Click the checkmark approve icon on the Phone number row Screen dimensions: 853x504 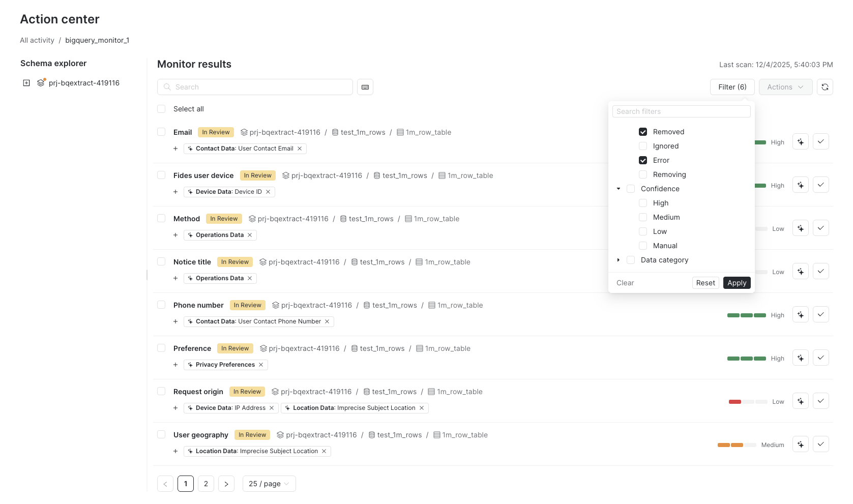tap(820, 314)
